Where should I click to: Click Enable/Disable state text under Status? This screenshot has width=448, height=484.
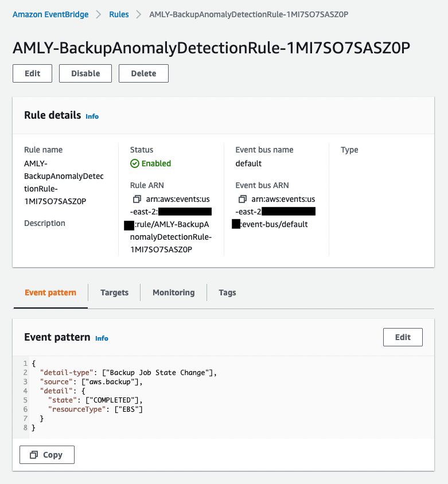click(155, 163)
